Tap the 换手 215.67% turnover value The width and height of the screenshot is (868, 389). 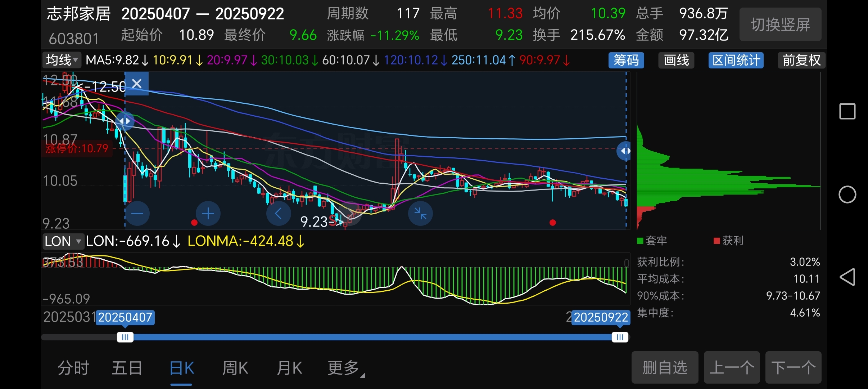[598, 35]
